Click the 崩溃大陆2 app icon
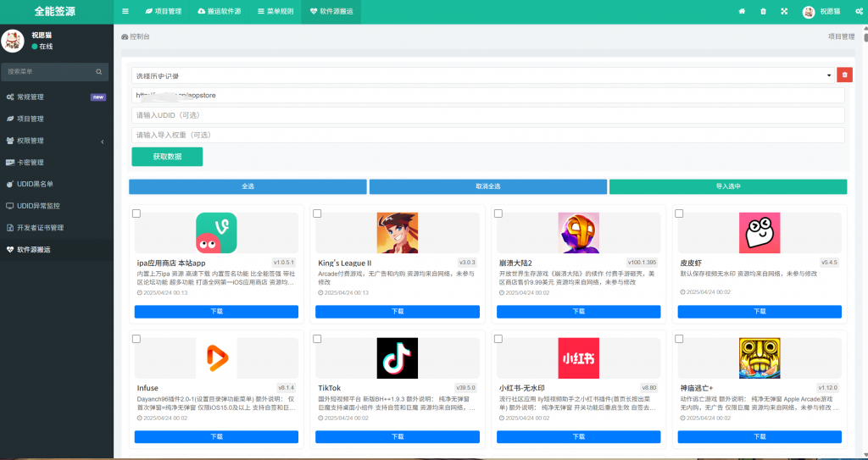The height and width of the screenshot is (460, 868). [x=578, y=233]
